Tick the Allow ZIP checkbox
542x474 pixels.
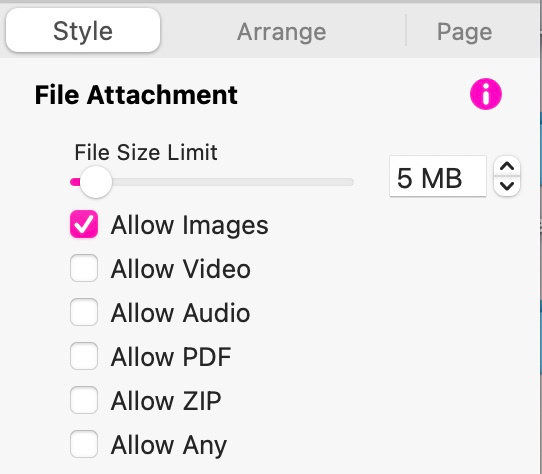point(84,400)
